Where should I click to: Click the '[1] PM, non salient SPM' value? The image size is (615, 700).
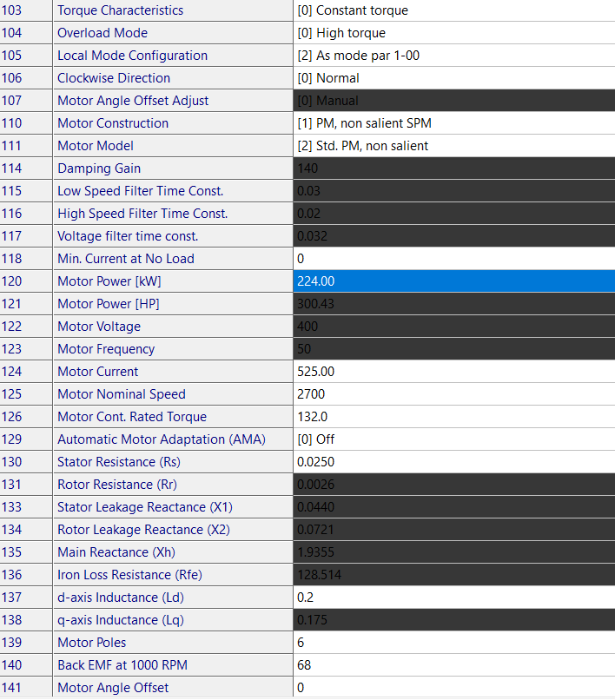[x=365, y=123]
